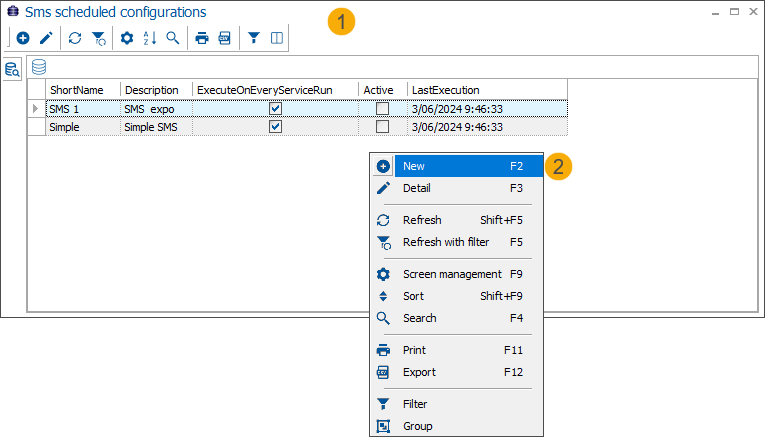This screenshot has height=437, width=765.
Task: Click the database search sidebar icon
Action: [x=12, y=69]
